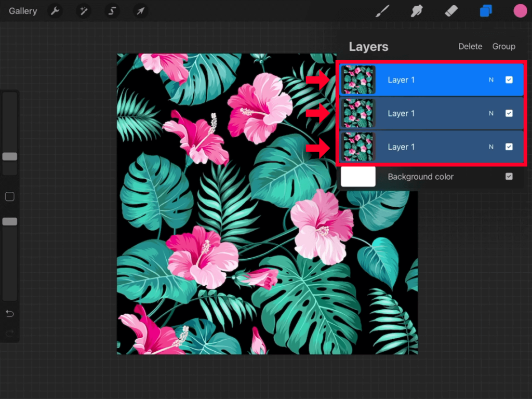Open the Actions wrench menu
532x399 pixels.
(x=55, y=10)
